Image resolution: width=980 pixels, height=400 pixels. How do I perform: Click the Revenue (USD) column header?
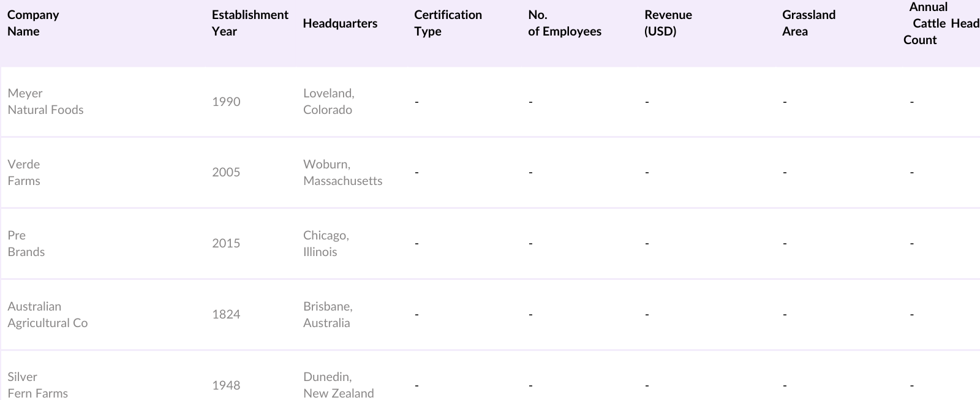(668, 23)
